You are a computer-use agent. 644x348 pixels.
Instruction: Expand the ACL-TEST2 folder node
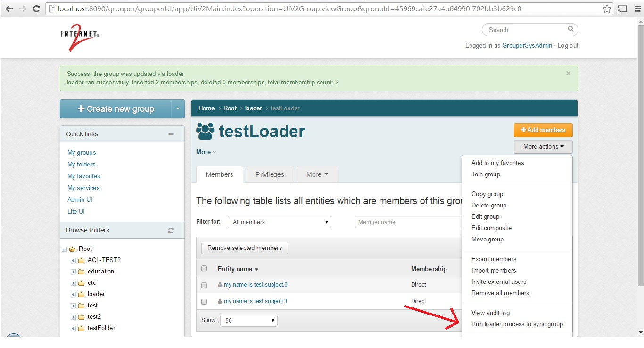point(73,260)
